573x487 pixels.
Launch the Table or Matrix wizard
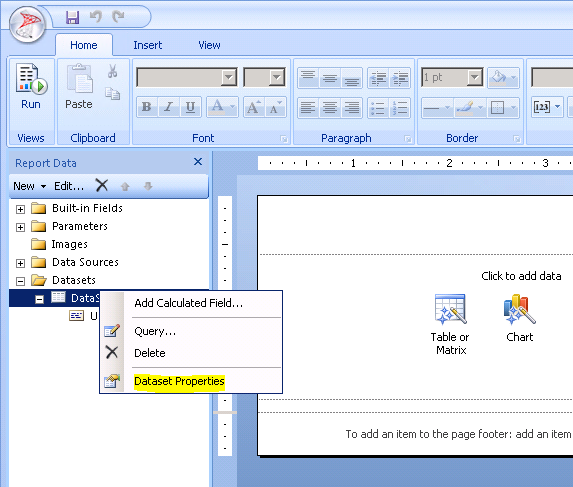(x=450, y=309)
